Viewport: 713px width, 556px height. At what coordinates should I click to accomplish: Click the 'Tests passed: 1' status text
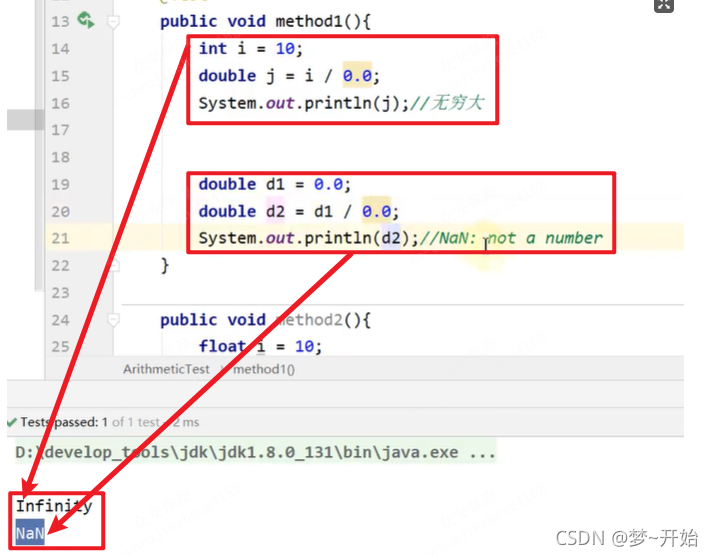tap(64, 422)
